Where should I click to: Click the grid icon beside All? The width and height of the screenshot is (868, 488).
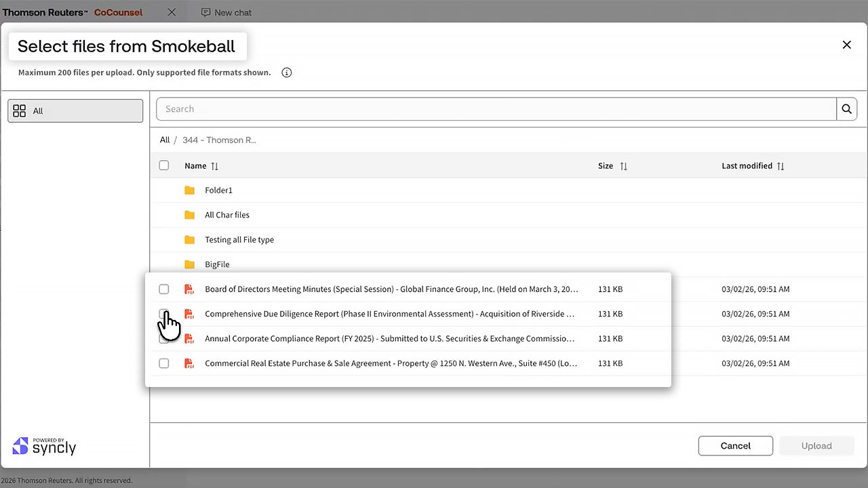click(x=20, y=111)
